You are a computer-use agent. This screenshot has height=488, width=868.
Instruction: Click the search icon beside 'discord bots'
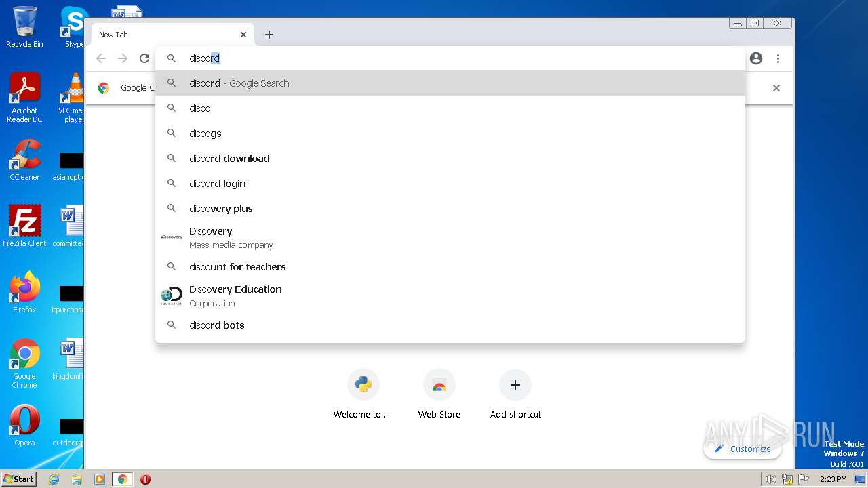[172, 325]
